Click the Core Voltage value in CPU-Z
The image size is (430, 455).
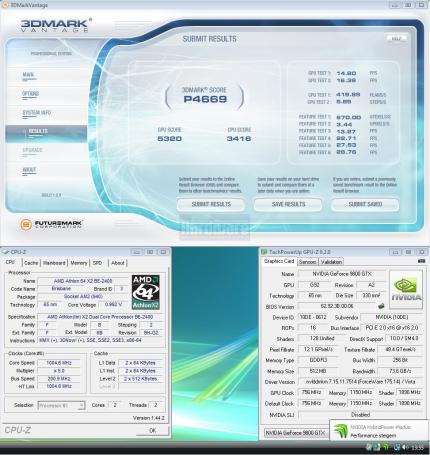[x=113, y=304]
